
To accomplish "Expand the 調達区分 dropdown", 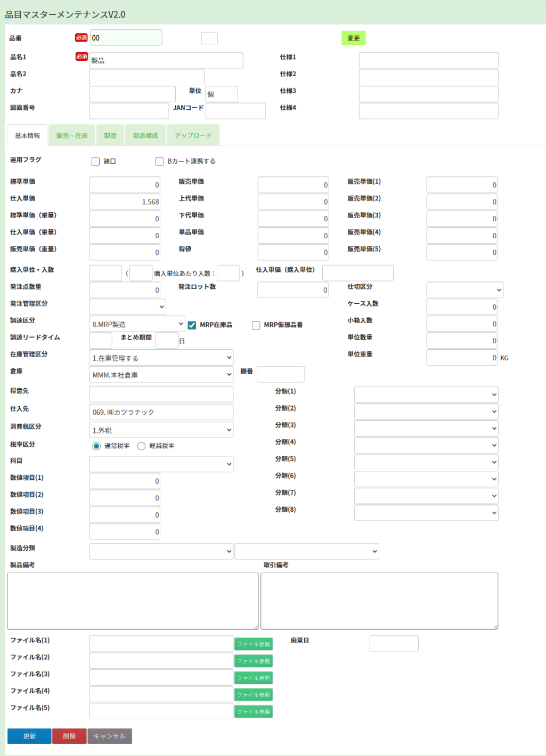I will coord(137,324).
